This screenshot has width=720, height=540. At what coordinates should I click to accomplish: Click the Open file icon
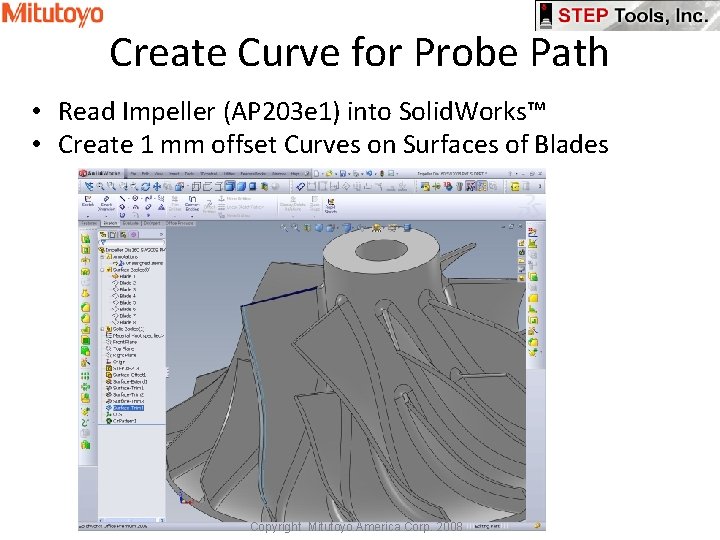pos(329,174)
